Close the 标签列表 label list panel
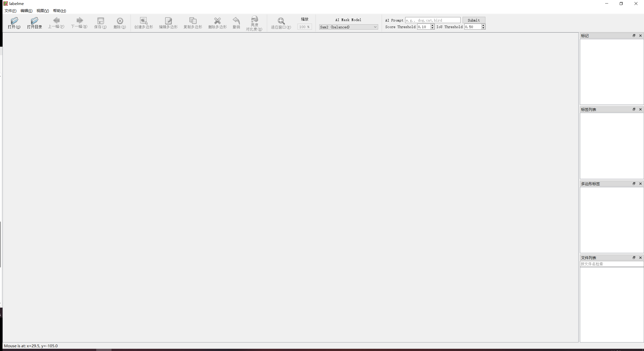This screenshot has width=644, height=351. coord(640,109)
